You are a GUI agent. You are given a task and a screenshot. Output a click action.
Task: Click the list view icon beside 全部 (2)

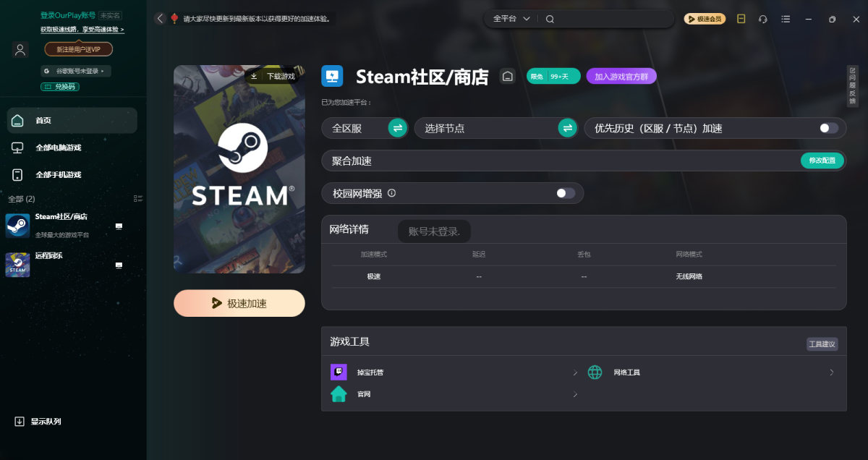(138, 198)
